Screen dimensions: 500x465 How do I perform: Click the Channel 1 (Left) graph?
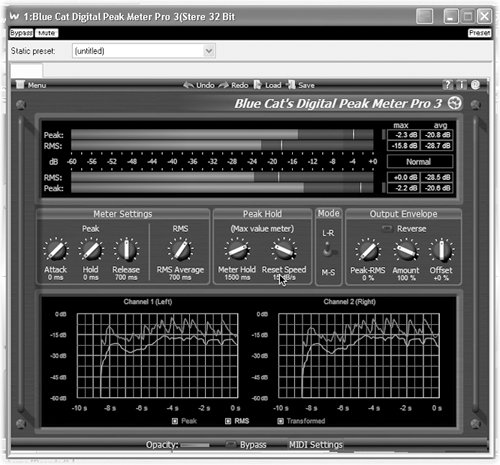158,355
